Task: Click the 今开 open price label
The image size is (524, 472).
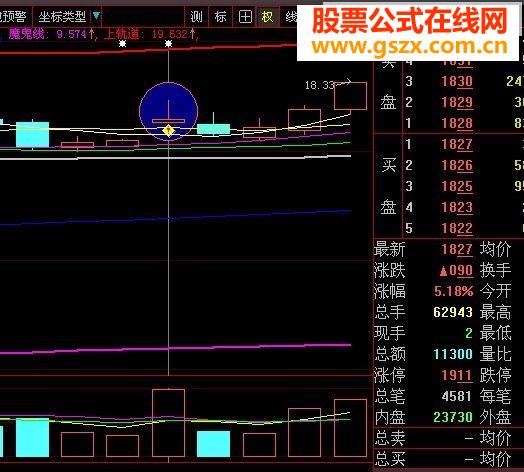Action: tap(495, 291)
